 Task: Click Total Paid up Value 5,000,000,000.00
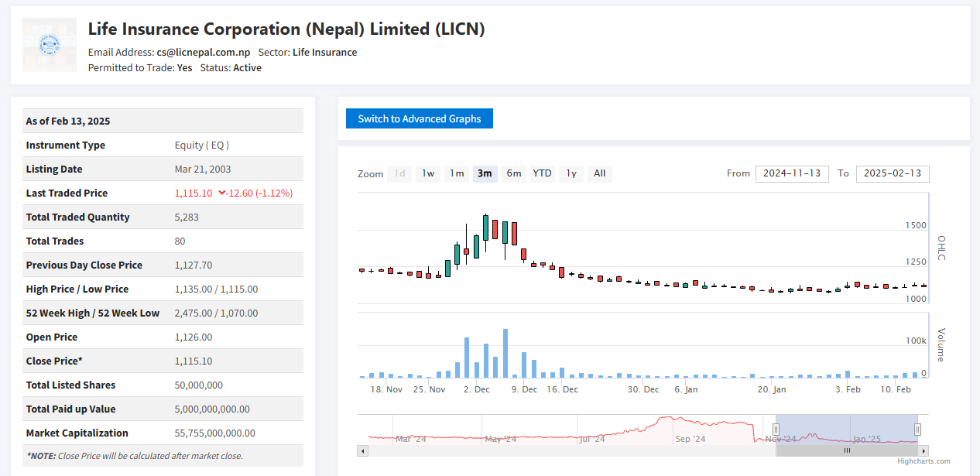coord(212,409)
